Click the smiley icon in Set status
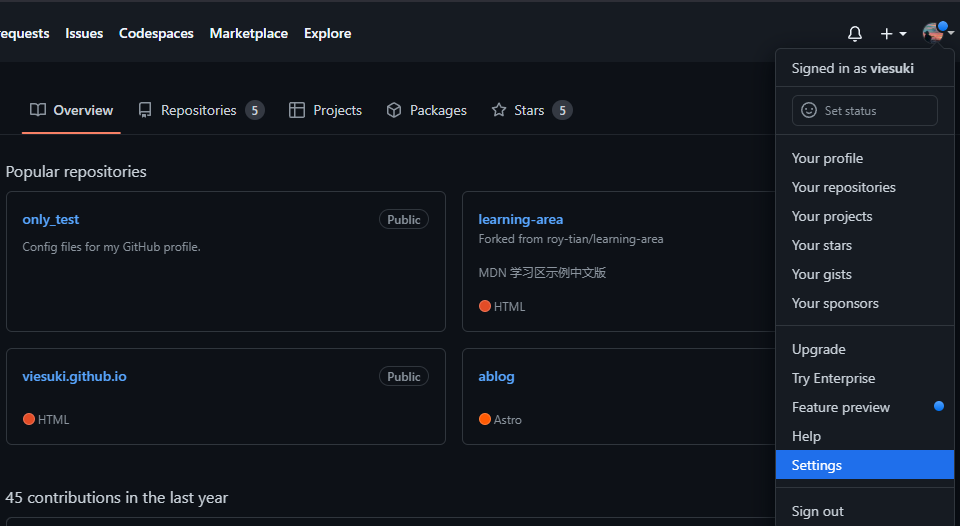This screenshot has height=526, width=960. pos(809,110)
